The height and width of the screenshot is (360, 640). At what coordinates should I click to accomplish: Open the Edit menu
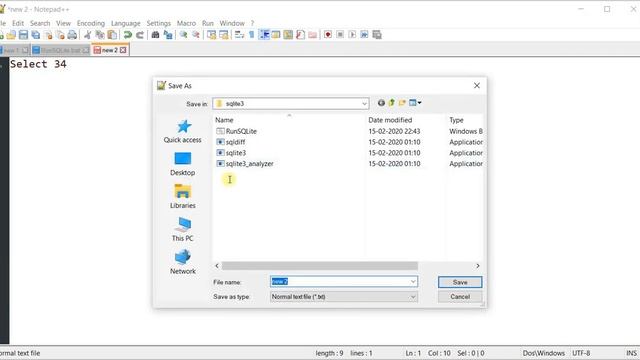pos(18,23)
